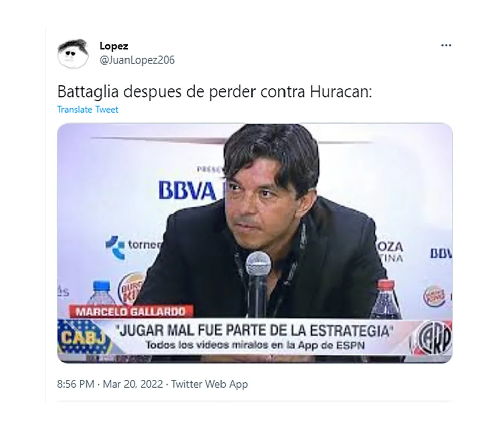Click the ESPN App caption line
The width and height of the screenshot is (504, 432).
click(255, 345)
